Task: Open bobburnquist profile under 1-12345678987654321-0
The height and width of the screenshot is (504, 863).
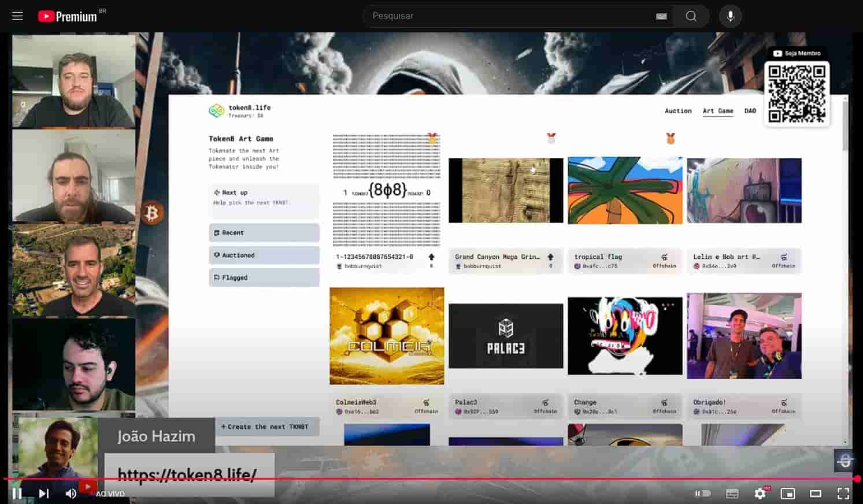Action: click(x=363, y=266)
